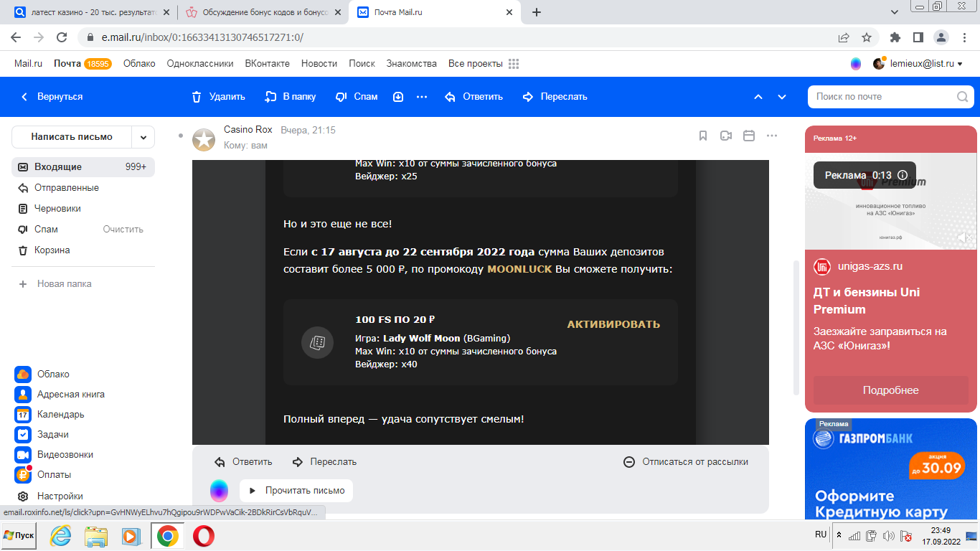The image size is (980, 551).
Task: Mark the email as Spam (Спам)
Action: click(x=357, y=97)
